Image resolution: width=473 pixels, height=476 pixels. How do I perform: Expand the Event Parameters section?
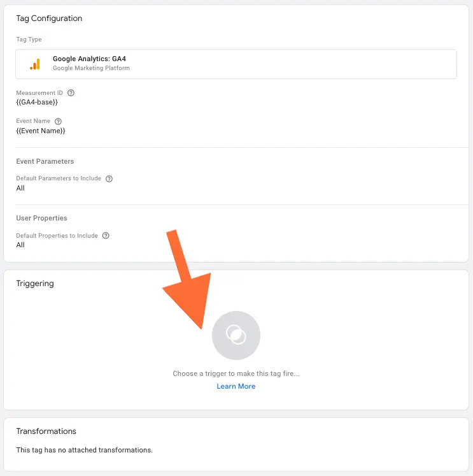[x=45, y=161]
